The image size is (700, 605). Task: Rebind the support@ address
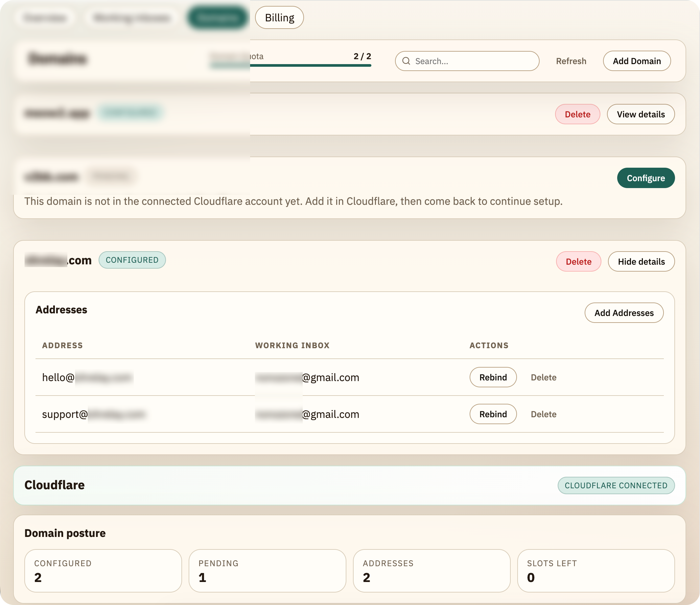coord(493,414)
